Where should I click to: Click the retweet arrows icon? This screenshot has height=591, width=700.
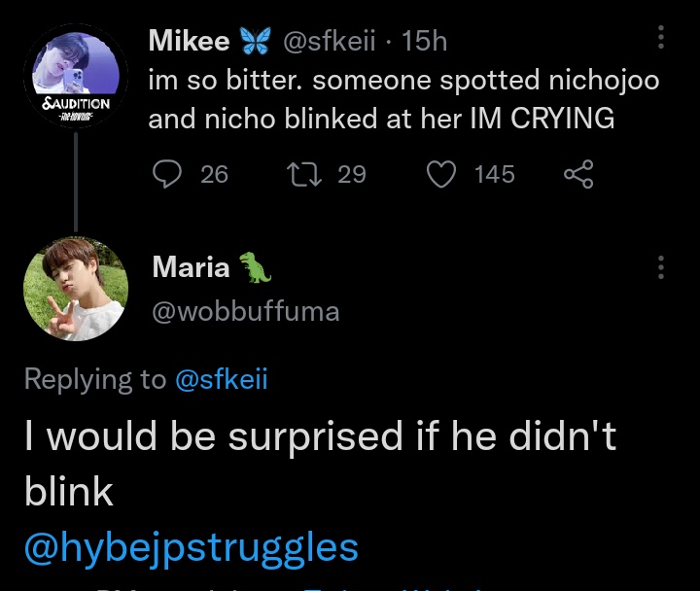pyautogui.click(x=304, y=174)
